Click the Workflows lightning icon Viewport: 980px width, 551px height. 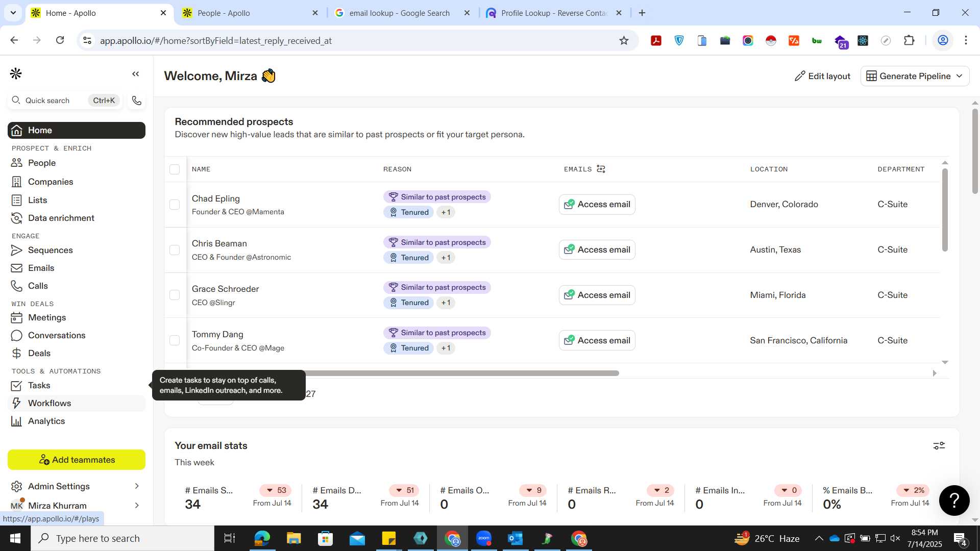click(x=17, y=403)
